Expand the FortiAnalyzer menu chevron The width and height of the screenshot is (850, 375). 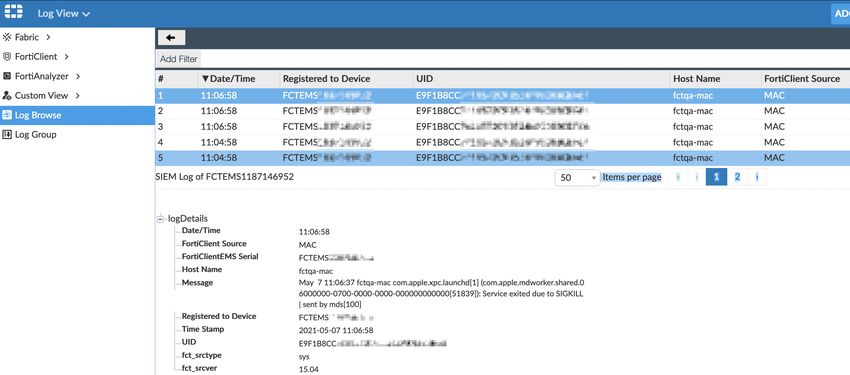[78, 76]
